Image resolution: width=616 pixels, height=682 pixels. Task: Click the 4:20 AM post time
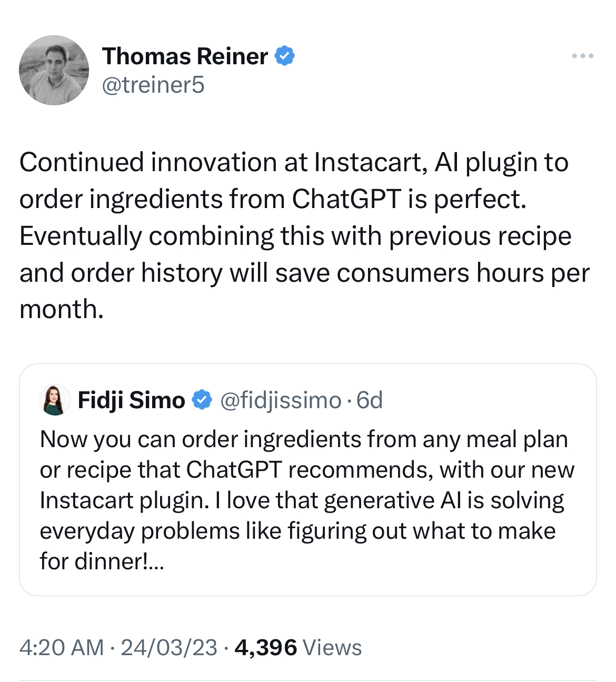pos(61,648)
